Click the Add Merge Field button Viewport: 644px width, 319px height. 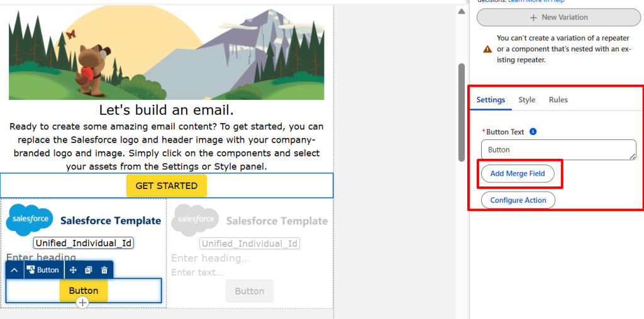[x=518, y=173]
